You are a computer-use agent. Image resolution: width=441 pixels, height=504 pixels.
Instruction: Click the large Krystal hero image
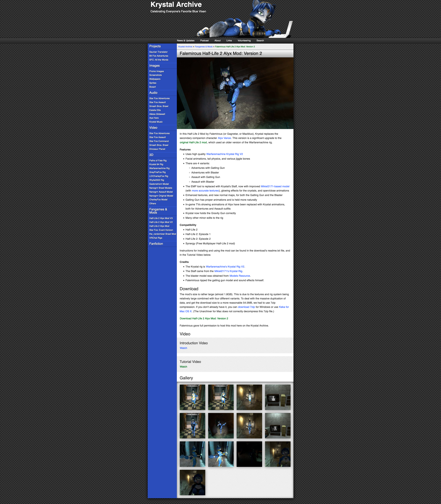click(x=235, y=93)
